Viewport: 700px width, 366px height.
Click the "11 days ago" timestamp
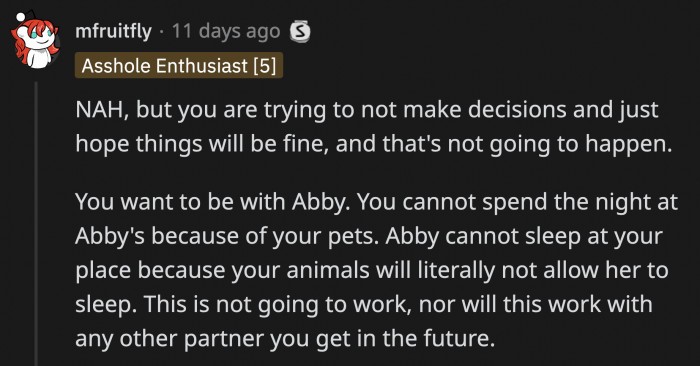[x=226, y=32]
